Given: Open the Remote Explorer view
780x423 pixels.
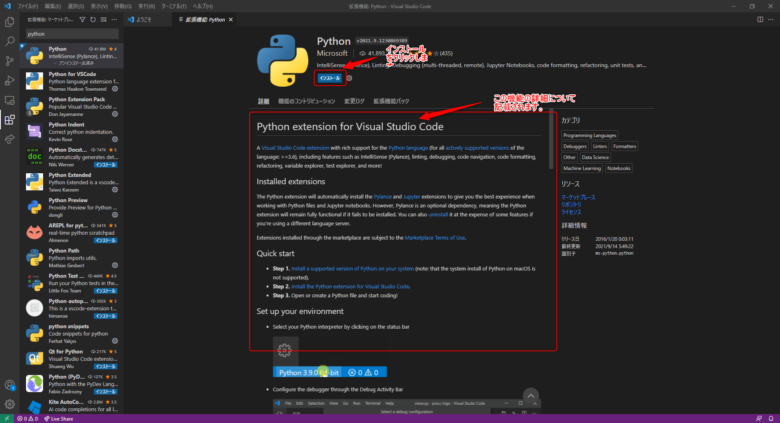Looking at the screenshot, I should point(9,100).
